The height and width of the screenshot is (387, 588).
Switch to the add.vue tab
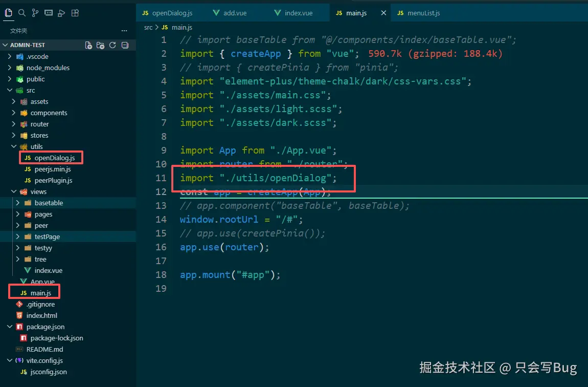point(230,13)
